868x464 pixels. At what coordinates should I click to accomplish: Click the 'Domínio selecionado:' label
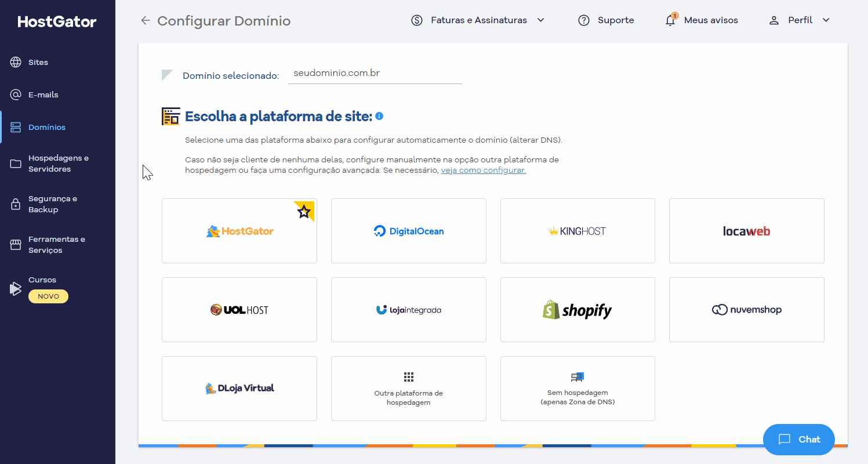[x=231, y=76]
